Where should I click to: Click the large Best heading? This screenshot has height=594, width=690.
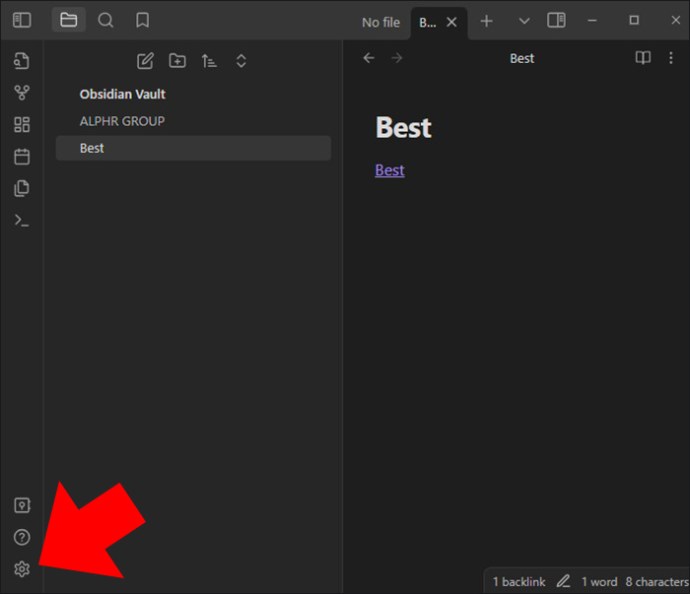(x=404, y=128)
